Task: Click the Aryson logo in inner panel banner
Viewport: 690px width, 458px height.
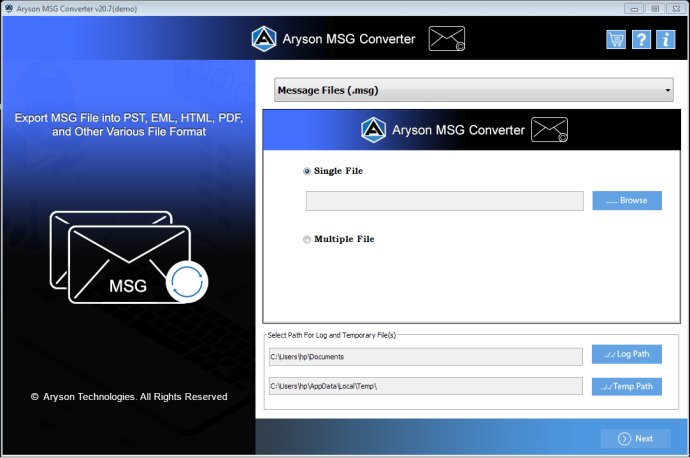Action: [374, 130]
